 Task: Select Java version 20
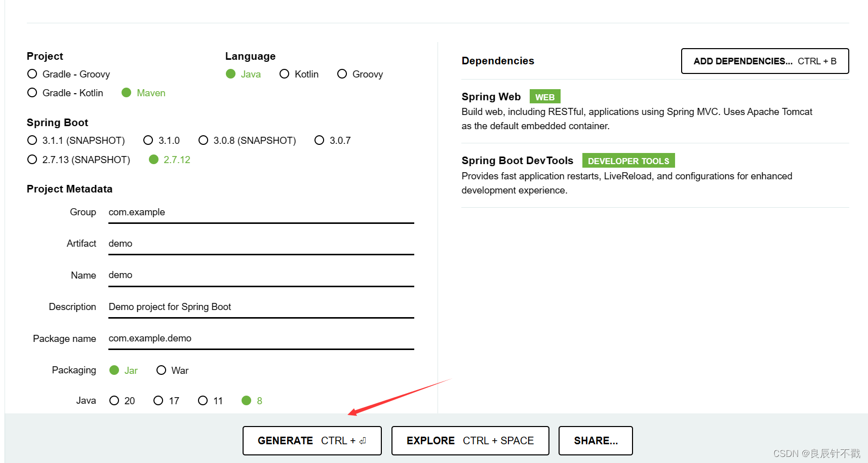click(122, 401)
